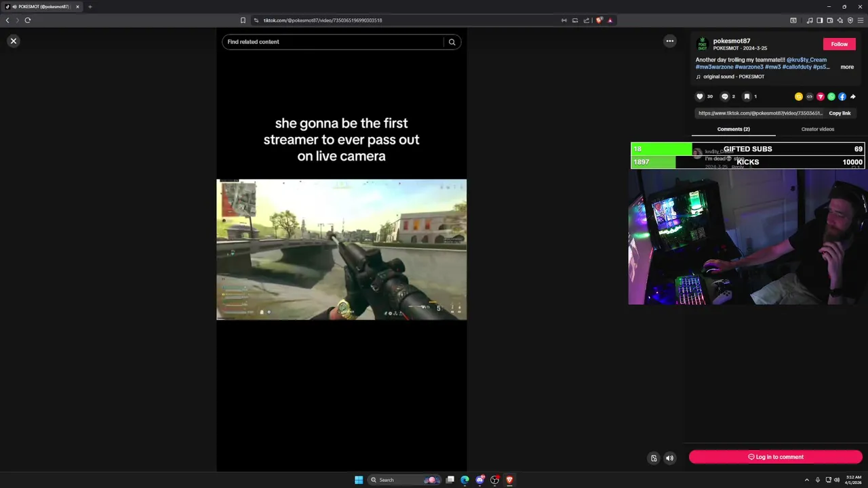
Task: Open the #mw3warzone hashtag
Action: click(714, 67)
